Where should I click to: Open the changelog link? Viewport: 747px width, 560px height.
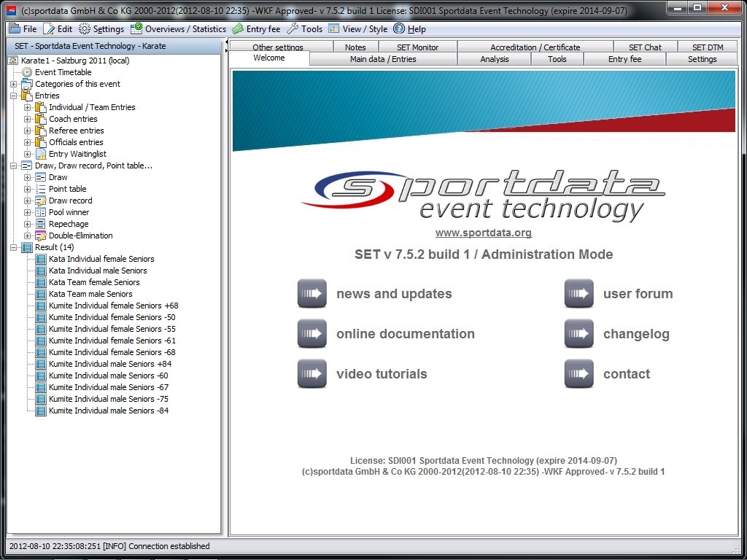[x=636, y=334]
